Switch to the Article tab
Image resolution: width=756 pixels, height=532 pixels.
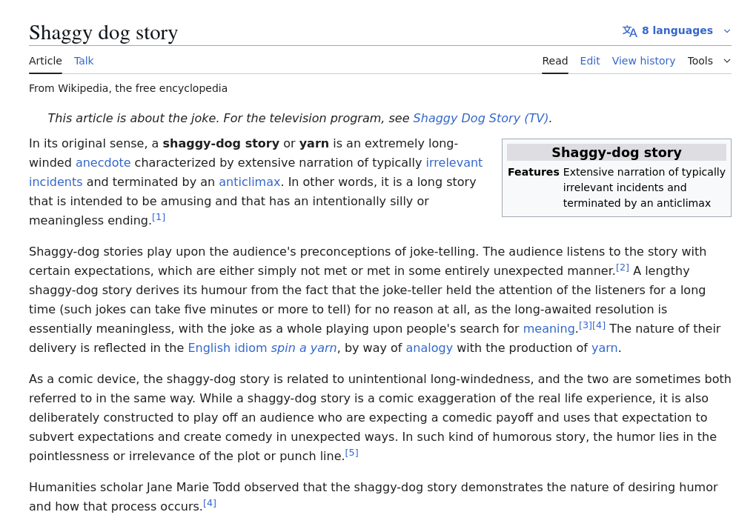(45, 61)
